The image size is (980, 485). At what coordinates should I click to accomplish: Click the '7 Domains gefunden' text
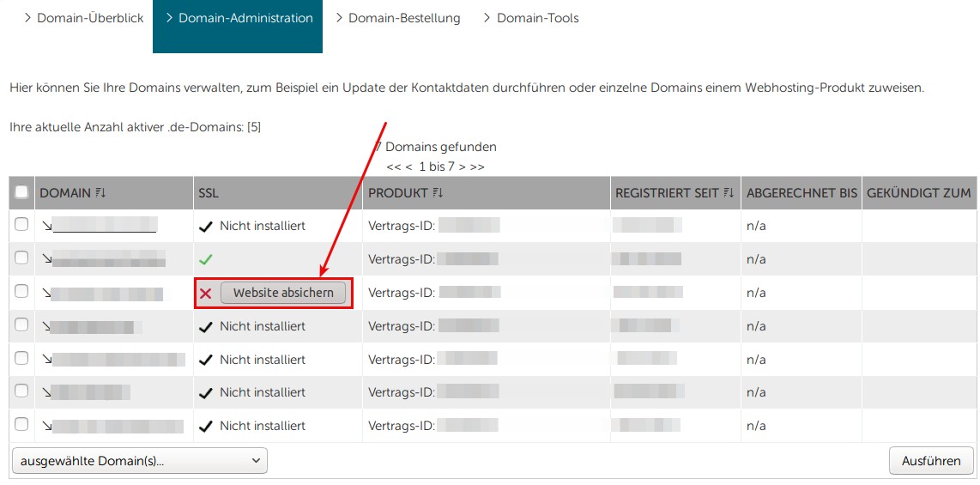click(x=436, y=147)
